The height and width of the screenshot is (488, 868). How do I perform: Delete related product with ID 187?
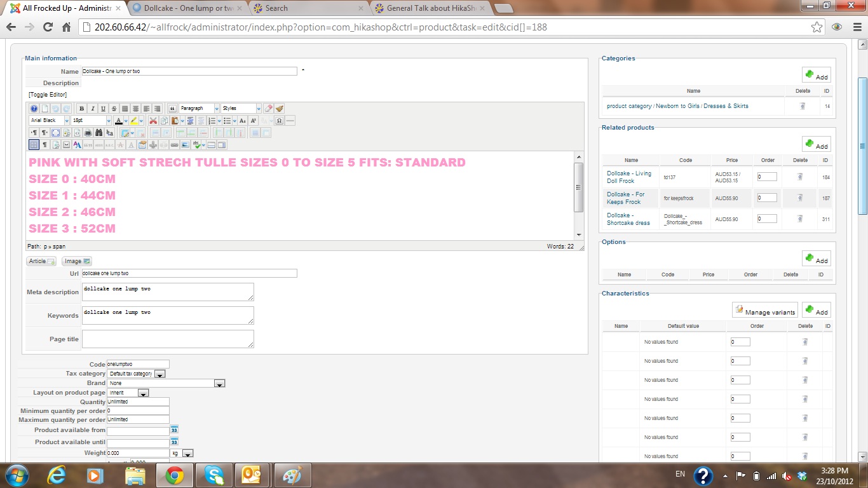click(x=800, y=198)
